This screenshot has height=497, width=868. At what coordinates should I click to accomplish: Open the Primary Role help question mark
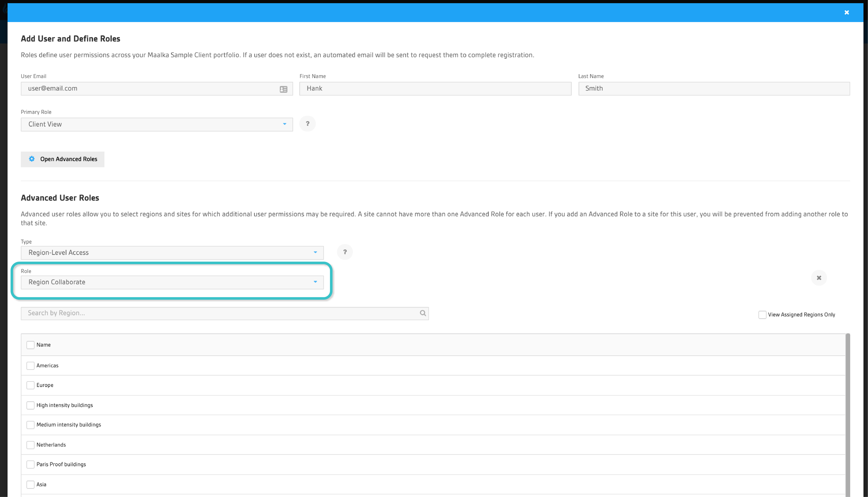[307, 123]
